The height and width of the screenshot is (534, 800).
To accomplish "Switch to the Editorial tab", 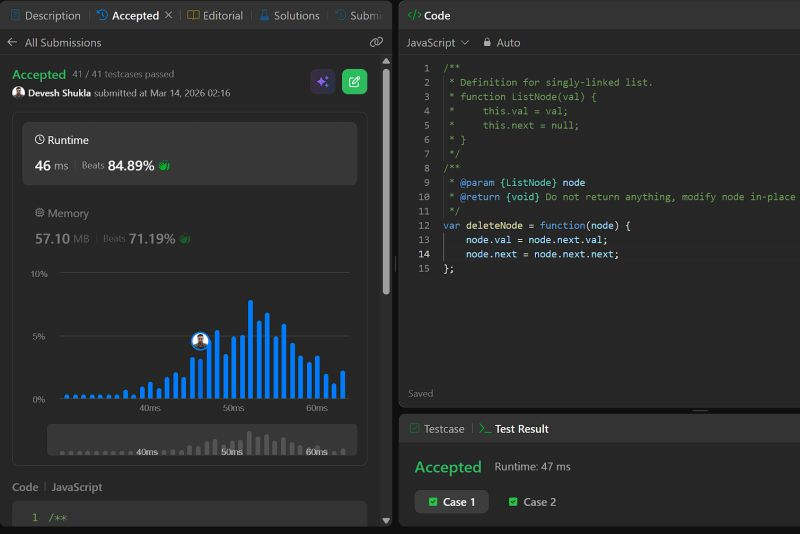I will coord(215,16).
